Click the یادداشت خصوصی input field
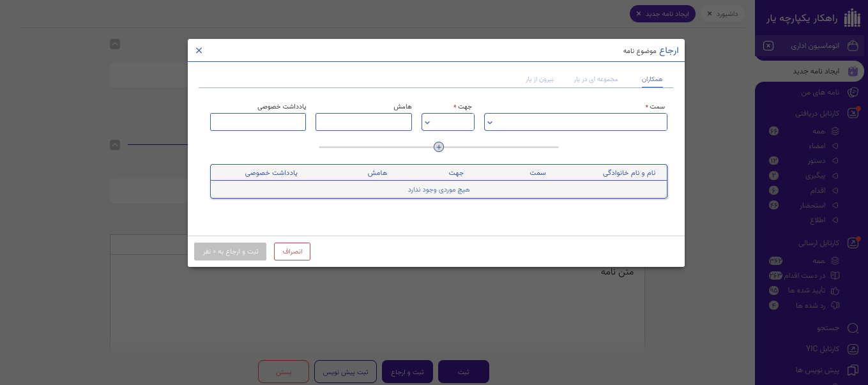 pos(258,122)
